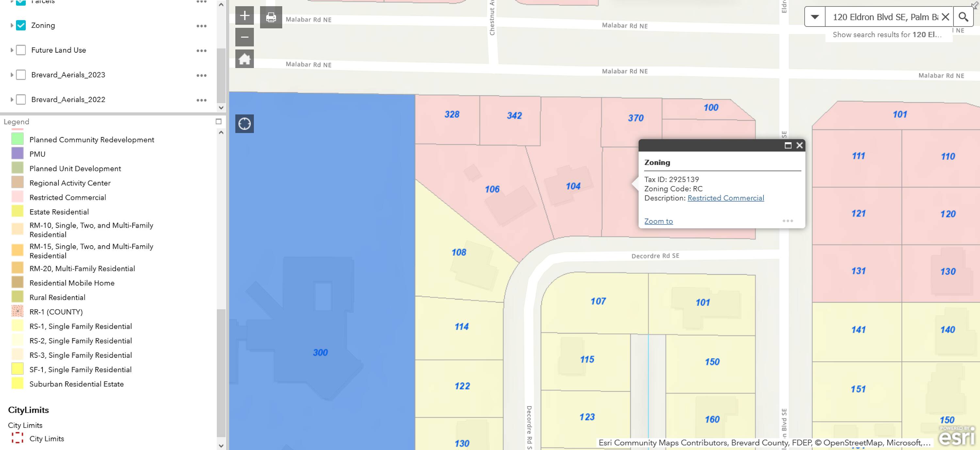The width and height of the screenshot is (980, 450).
Task: Uncheck the Zoning layer
Action: click(x=21, y=26)
